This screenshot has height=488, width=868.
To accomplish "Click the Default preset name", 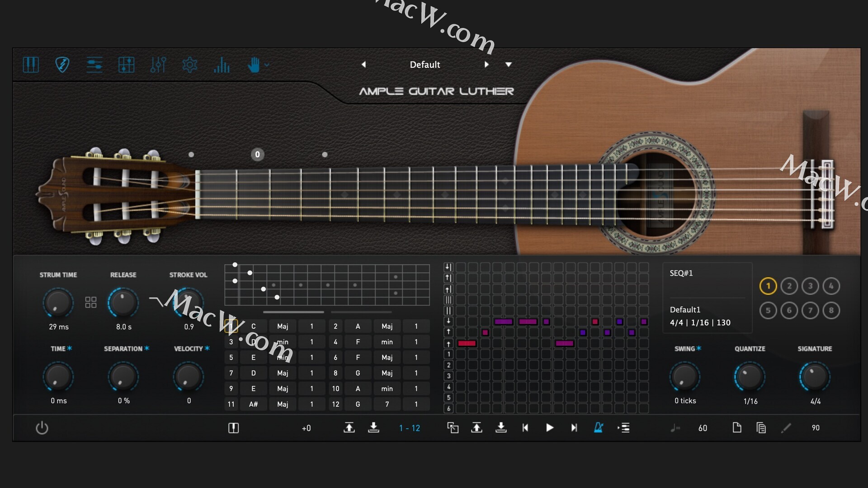I will pos(425,65).
